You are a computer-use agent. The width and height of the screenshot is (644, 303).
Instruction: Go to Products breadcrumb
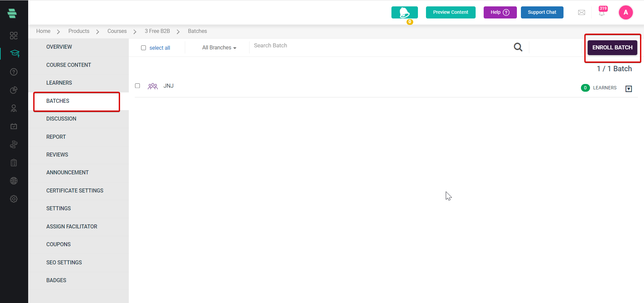point(79,31)
